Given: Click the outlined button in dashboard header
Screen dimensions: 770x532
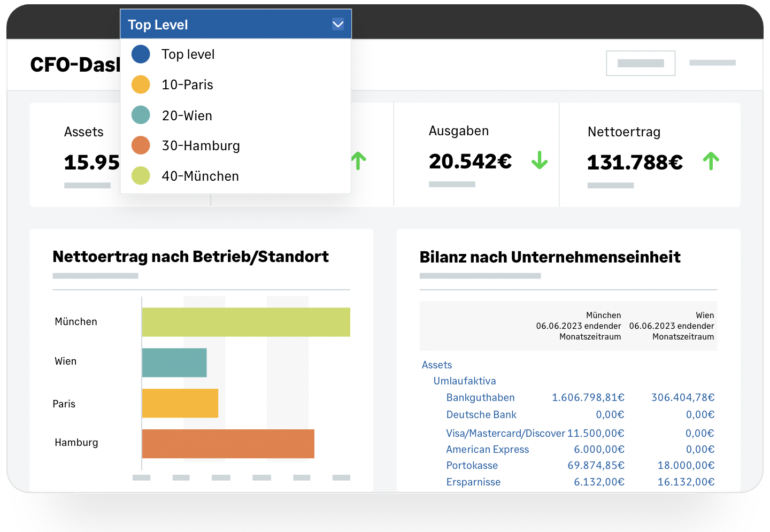Looking at the screenshot, I should pos(640,63).
